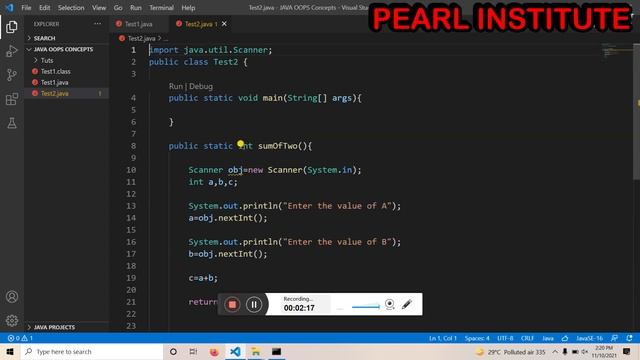This screenshot has height=360, width=640.
Task: Stop the screen recording
Action: point(232,304)
